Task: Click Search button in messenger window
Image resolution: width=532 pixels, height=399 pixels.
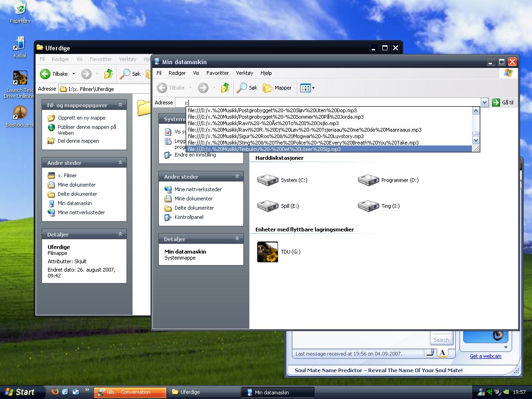Action: (x=441, y=339)
